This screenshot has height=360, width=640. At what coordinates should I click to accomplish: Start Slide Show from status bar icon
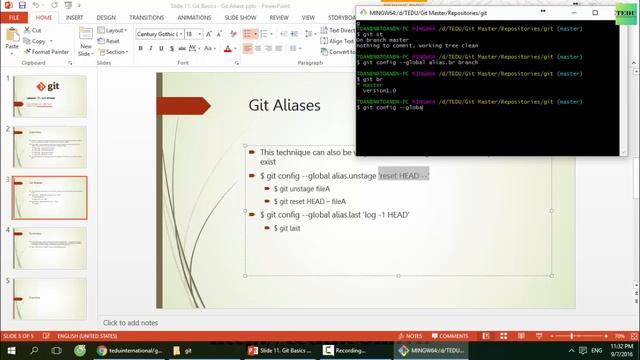coord(539,336)
